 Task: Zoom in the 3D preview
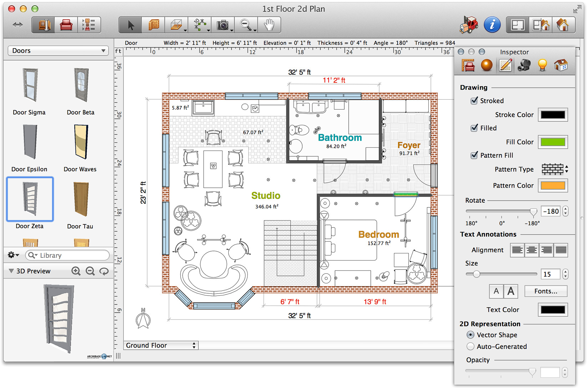coord(76,271)
